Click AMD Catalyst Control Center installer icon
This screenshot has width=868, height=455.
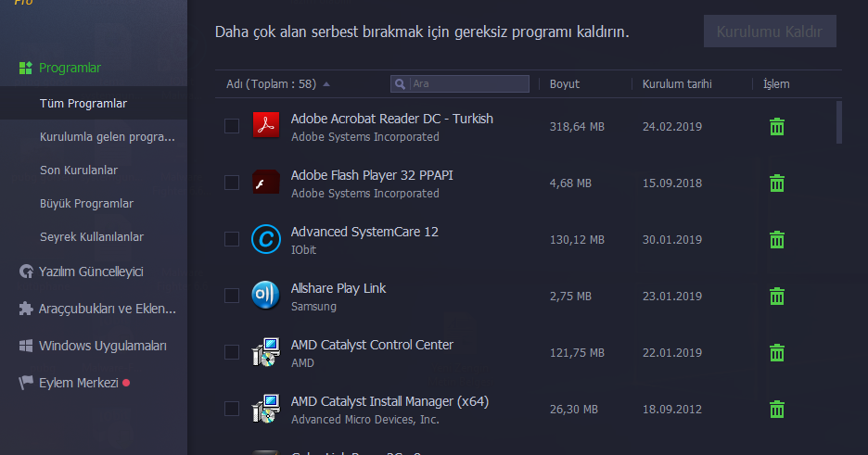(x=266, y=352)
